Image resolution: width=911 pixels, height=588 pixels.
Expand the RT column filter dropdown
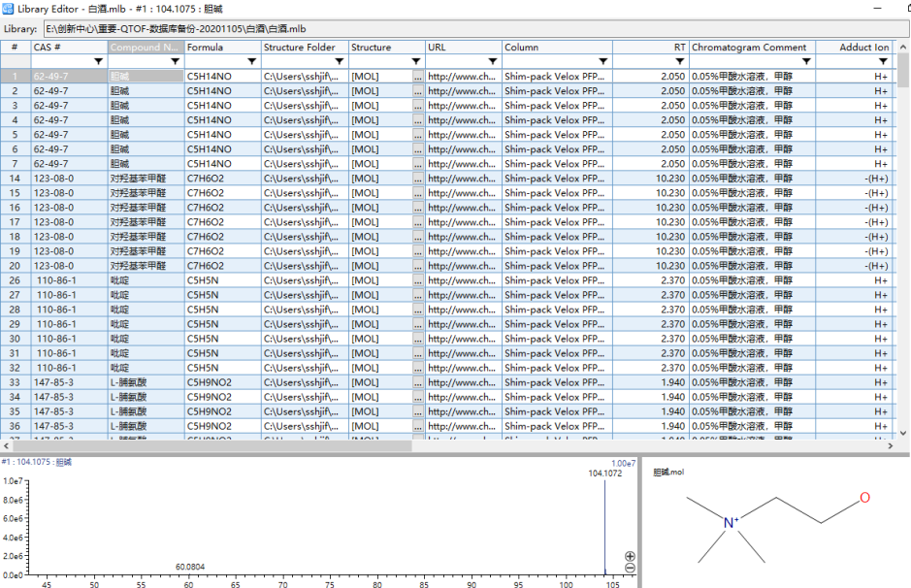[678, 61]
